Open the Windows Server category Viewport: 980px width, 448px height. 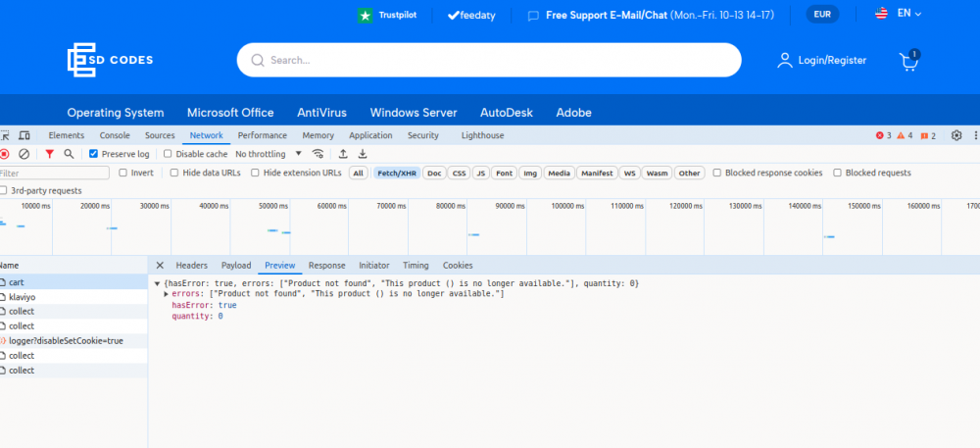click(x=414, y=113)
